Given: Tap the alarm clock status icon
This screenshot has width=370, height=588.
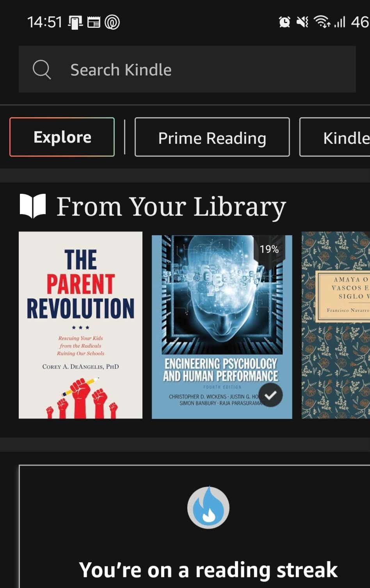Looking at the screenshot, I should tap(285, 22).
